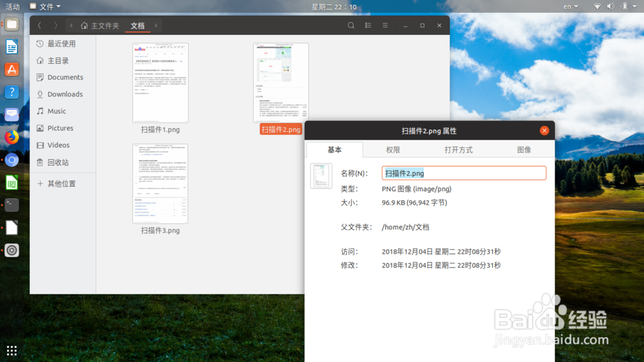
Task: Toggle list view icon in Files toolbar
Action: click(368, 26)
